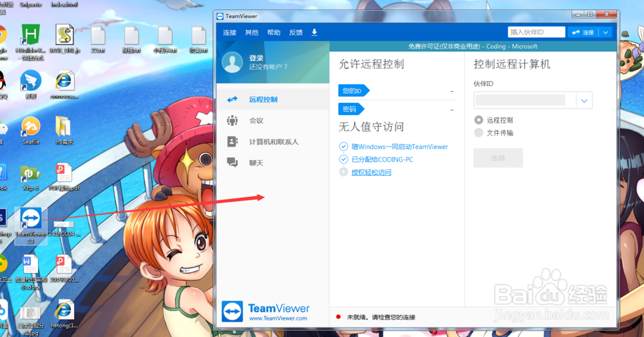The width and height of the screenshot is (644, 337).
Task: Click the TeamViewer title bar app icon
Action: coord(220,16)
